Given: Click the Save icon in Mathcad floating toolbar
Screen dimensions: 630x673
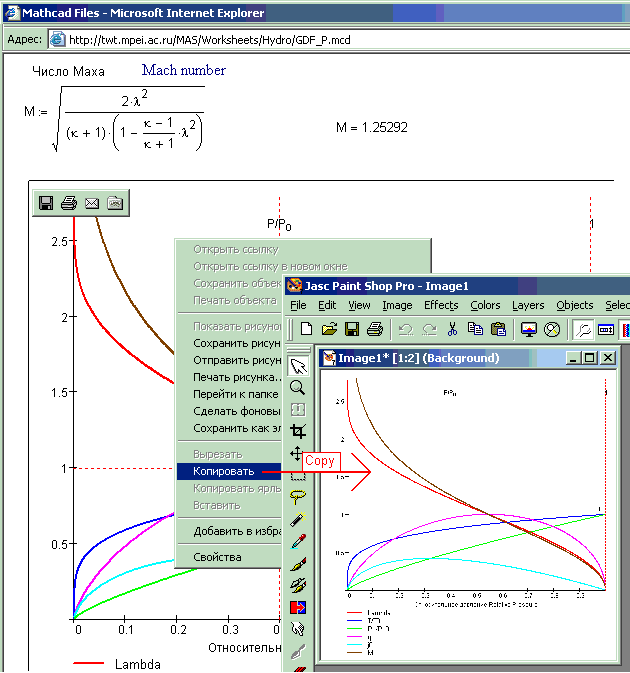Looking at the screenshot, I should coord(46,203).
